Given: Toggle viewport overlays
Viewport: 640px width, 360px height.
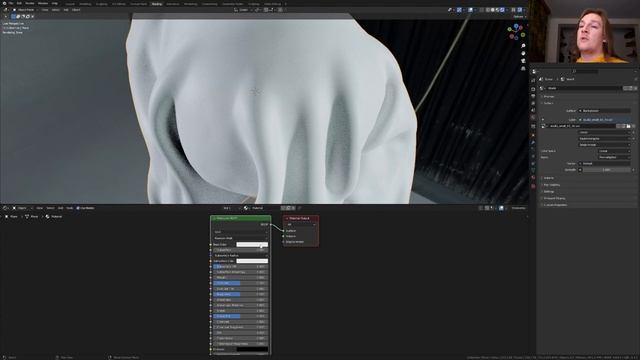Looking at the screenshot, I should tap(471, 10).
